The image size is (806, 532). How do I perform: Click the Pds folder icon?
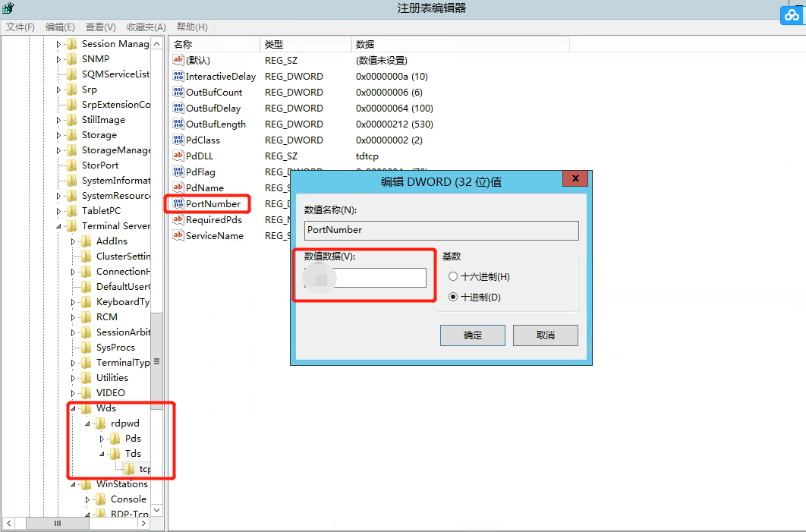click(115, 439)
